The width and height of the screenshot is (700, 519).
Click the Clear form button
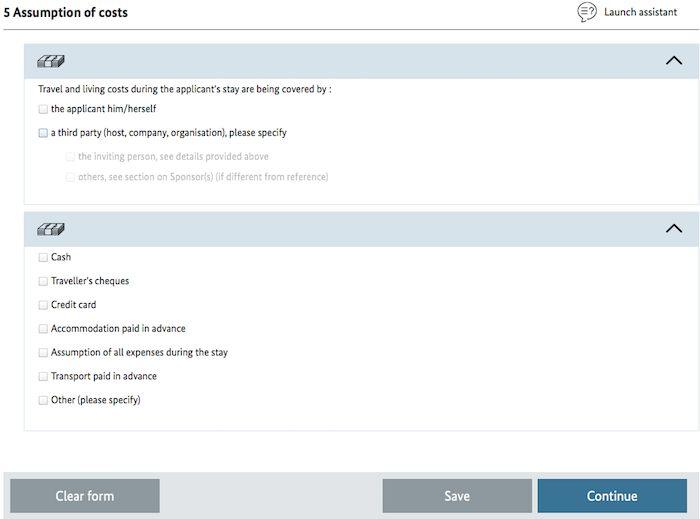click(x=85, y=496)
